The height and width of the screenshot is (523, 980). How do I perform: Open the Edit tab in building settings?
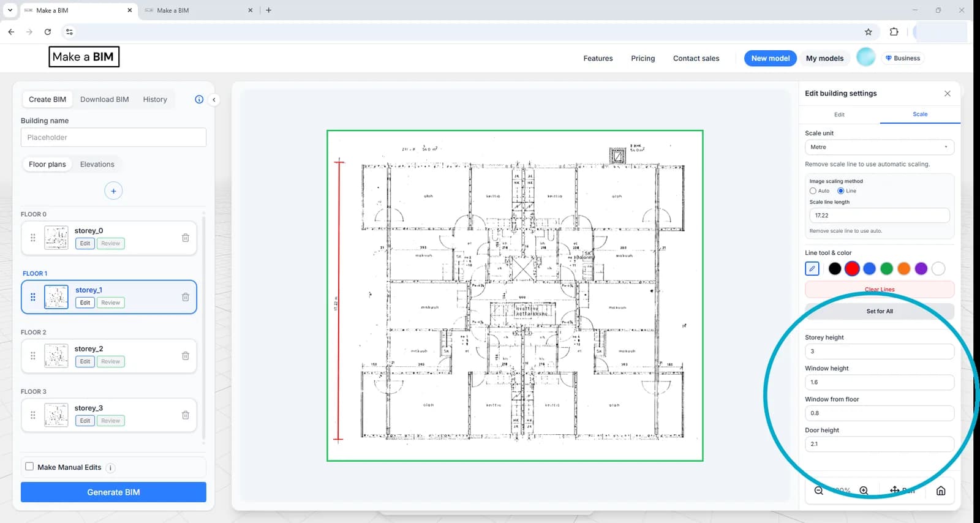[x=839, y=115]
